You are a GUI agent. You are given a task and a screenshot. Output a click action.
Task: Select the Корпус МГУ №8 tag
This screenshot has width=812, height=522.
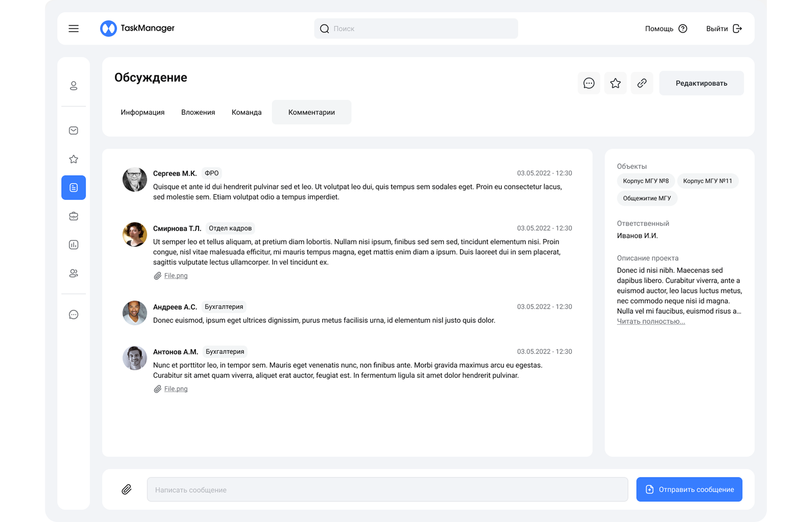646,181
